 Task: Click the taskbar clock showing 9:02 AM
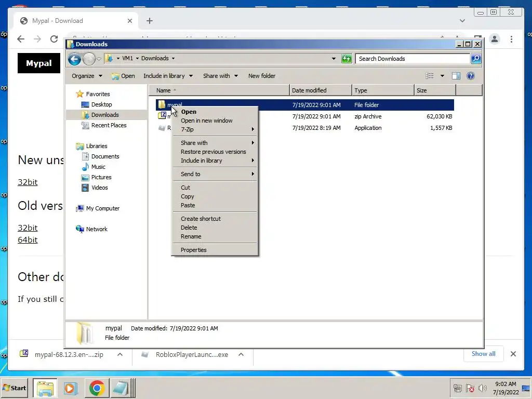(x=506, y=388)
